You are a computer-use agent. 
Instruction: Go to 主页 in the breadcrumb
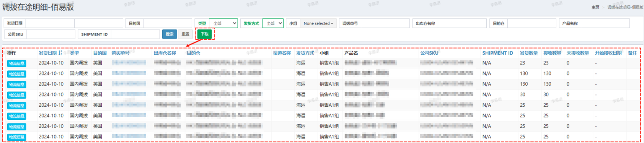pos(595,7)
